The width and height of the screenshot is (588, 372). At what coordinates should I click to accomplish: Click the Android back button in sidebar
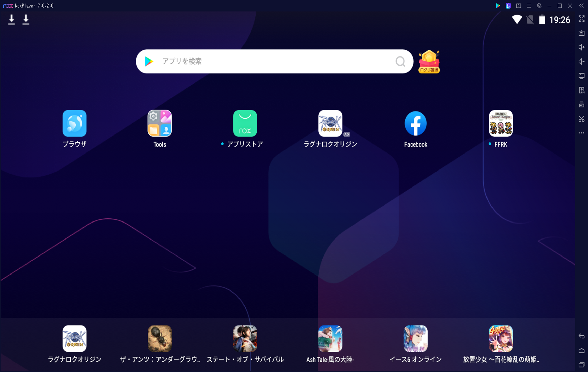tap(581, 336)
